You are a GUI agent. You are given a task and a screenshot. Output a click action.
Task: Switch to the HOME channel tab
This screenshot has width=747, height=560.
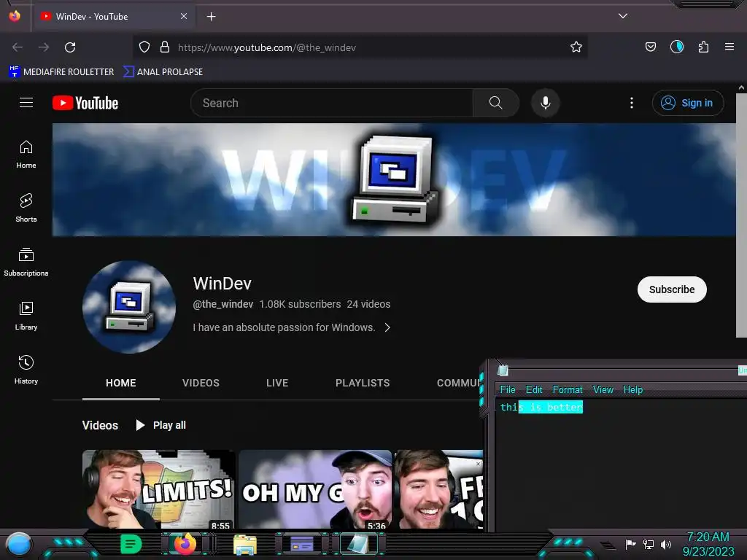point(121,383)
